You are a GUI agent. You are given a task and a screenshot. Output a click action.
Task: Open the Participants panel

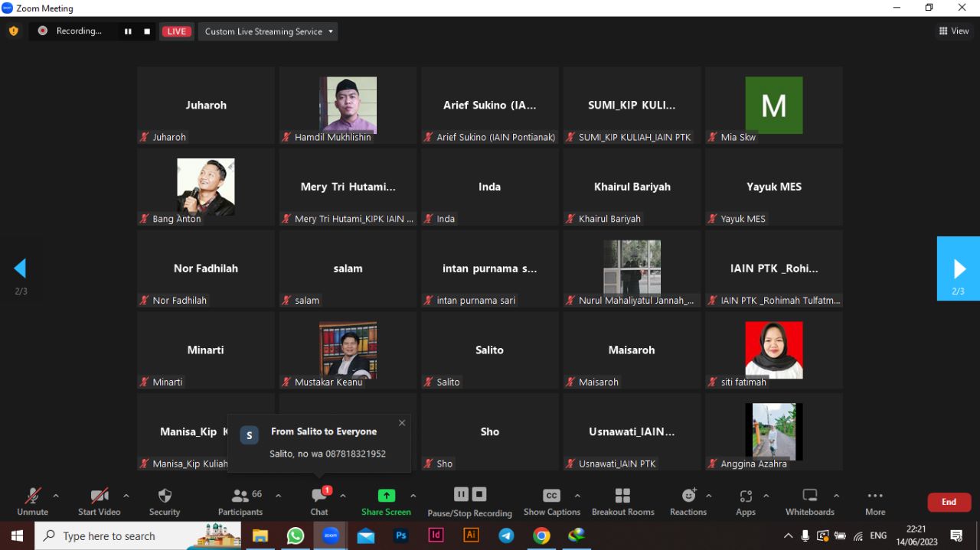click(x=240, y=501)
